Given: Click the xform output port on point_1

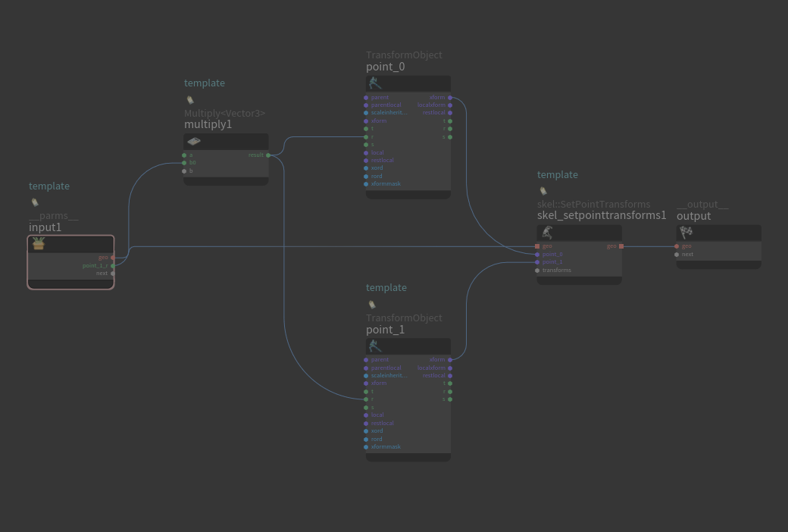Looking at the screenshot, I should click(450, 360).
